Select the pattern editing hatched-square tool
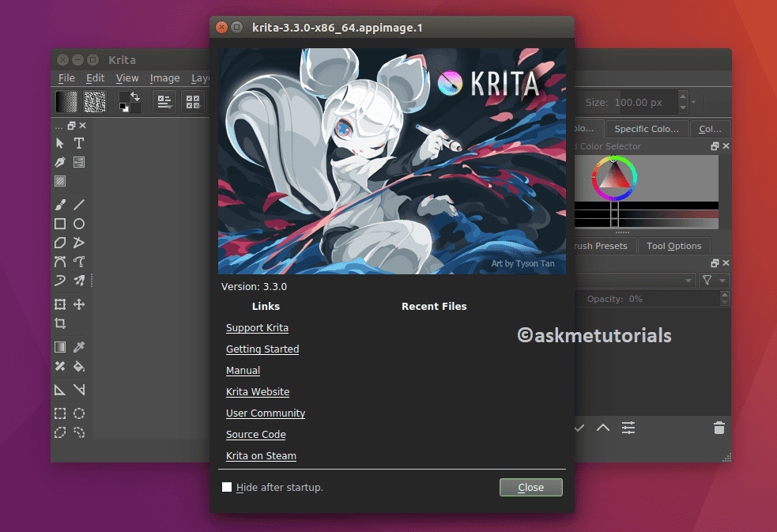 (60, 181)
